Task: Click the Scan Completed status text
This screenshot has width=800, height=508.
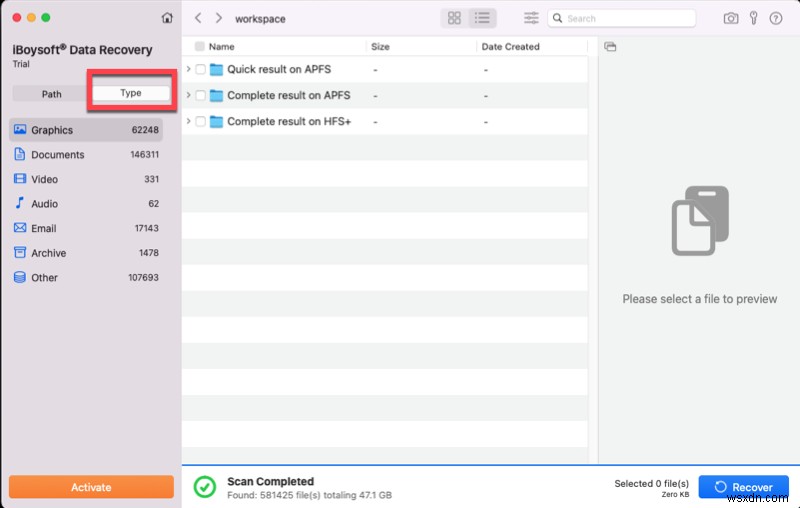Action: (x=270, y=481)
